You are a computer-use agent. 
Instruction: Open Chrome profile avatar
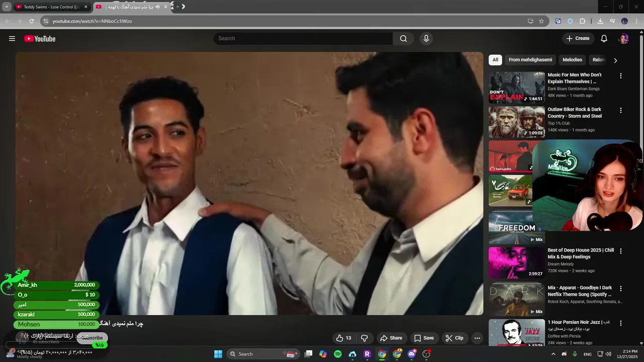pyautogui.click(x=624, y=21)
